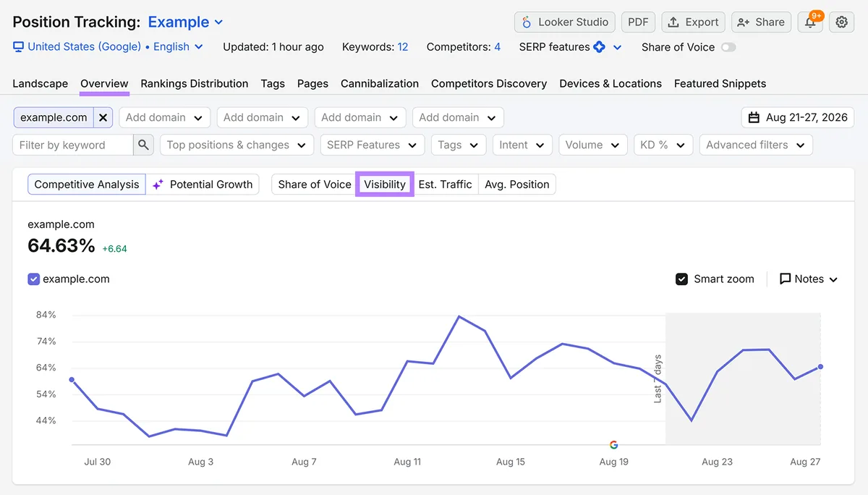Viewport: 868px width, 495px height.
Task: Open the Notes dropdown
Action: pyautogui.click(x=809, y=279)
